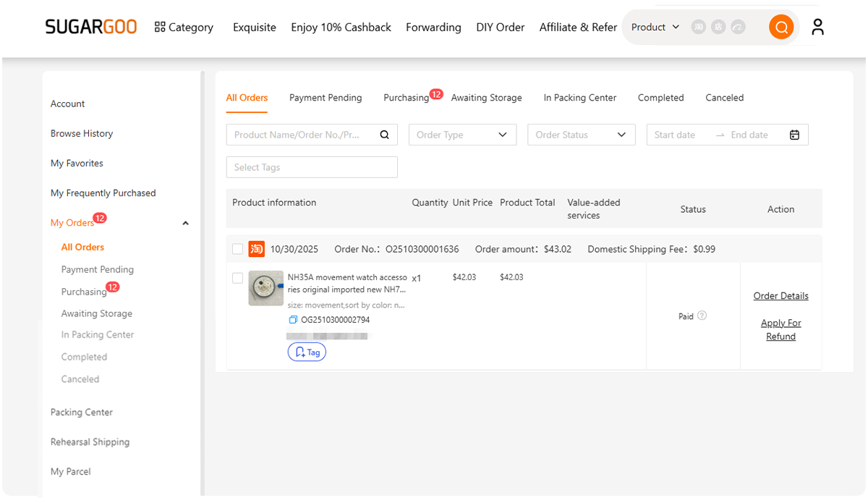The image size is (868, 498).
Task: Open the Category grid icon
Action: tap(159, 27)
